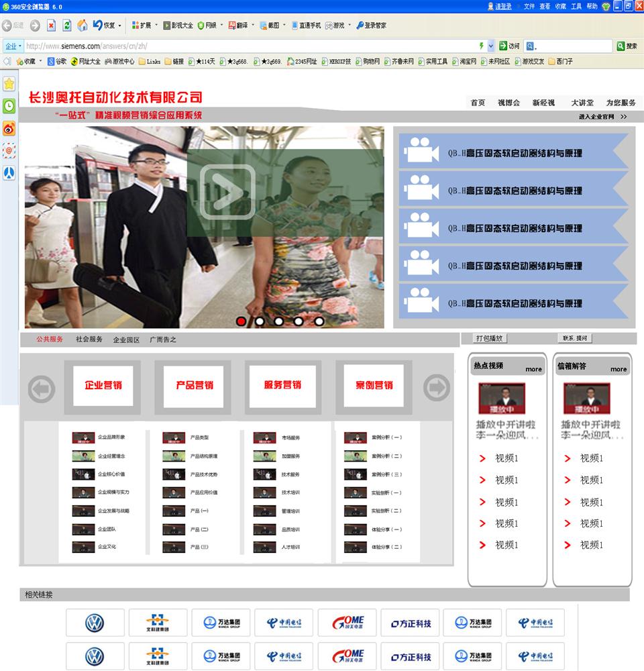Play the main banner video
The height and width of the screenshot is (671, 644).
(227, 192)
